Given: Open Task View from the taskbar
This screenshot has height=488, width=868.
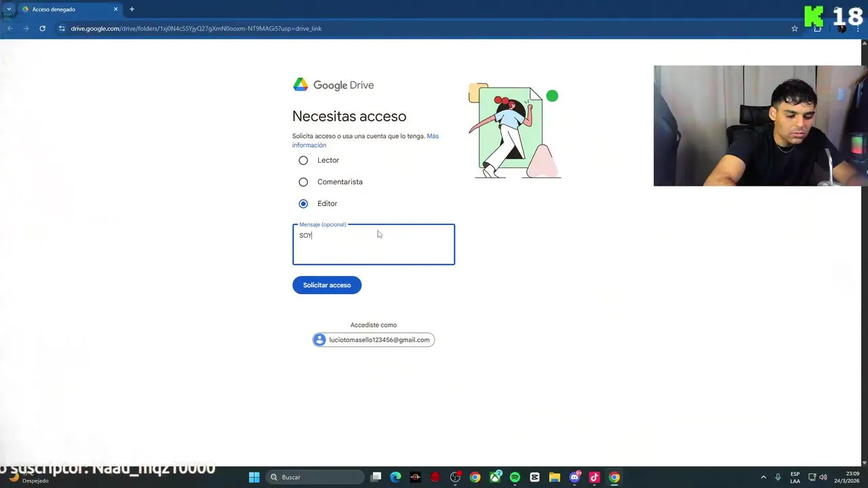Looking at the screenshot, I should pos(376,477).
